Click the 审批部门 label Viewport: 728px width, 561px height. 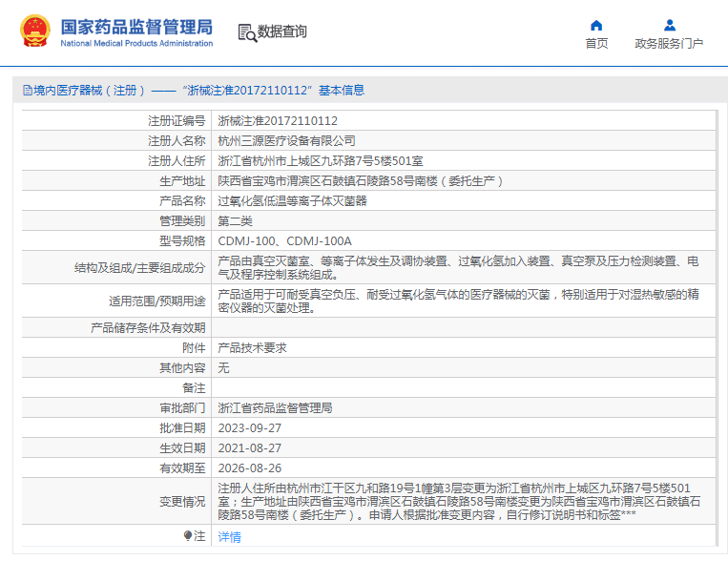[x=182, y=407]
